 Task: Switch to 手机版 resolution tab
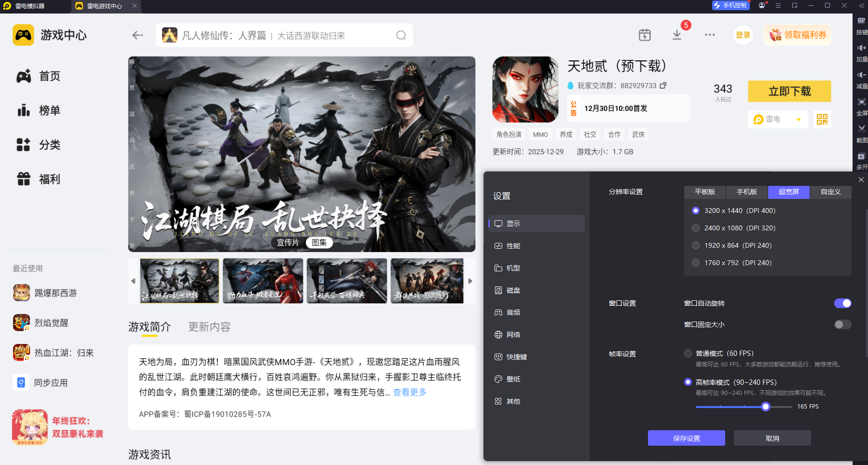tap(747, 192)
